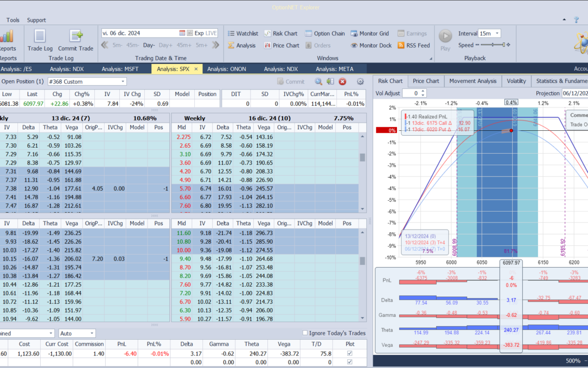Open the Analysis window
This screenshot has width=588, height=368.
242,45
